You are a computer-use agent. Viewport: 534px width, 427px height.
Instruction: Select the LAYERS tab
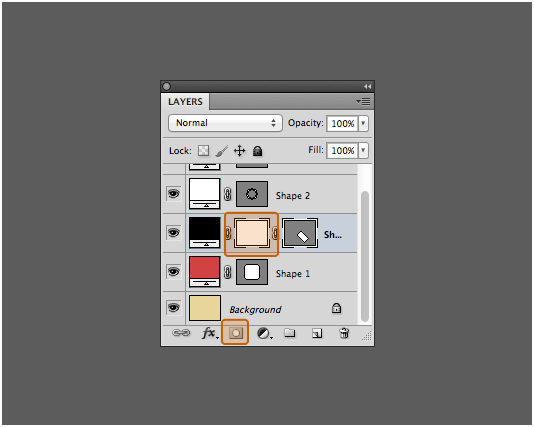[x=185, y=102]
